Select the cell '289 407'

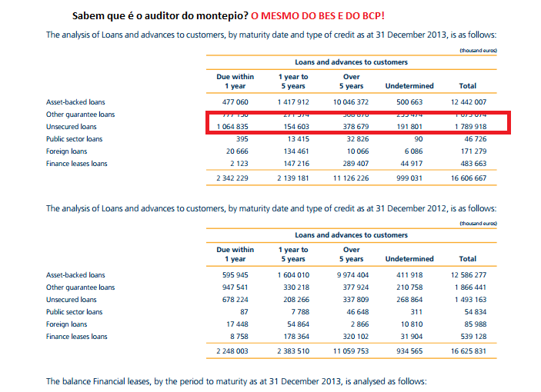tap(356, 164)
